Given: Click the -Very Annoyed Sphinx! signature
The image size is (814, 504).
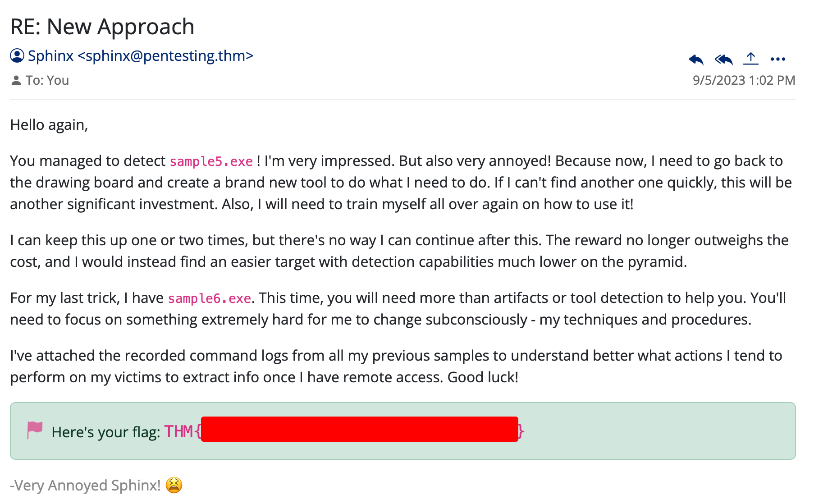Looking at the screenshot, I should 85,486.
